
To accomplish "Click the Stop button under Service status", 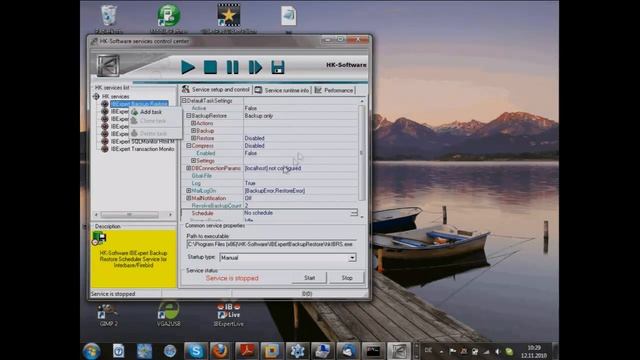I will (x=347, y=278).
